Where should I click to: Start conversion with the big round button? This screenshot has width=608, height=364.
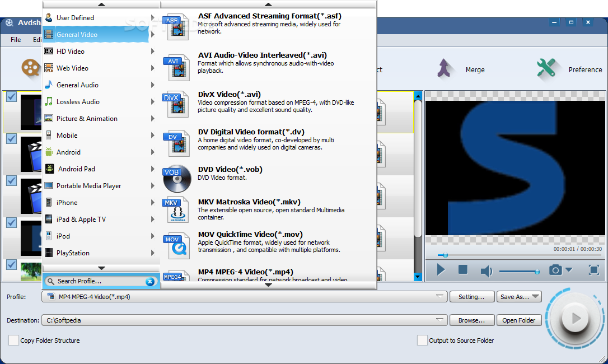click(x=576, y=318)
